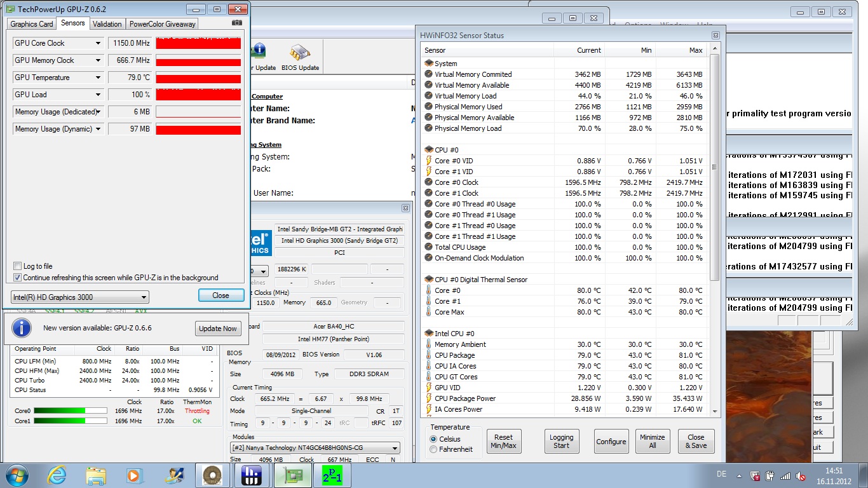Select the Sensors tab in GPU-Z
Viewport: 868px width, 488px height.
coord(73,24)
